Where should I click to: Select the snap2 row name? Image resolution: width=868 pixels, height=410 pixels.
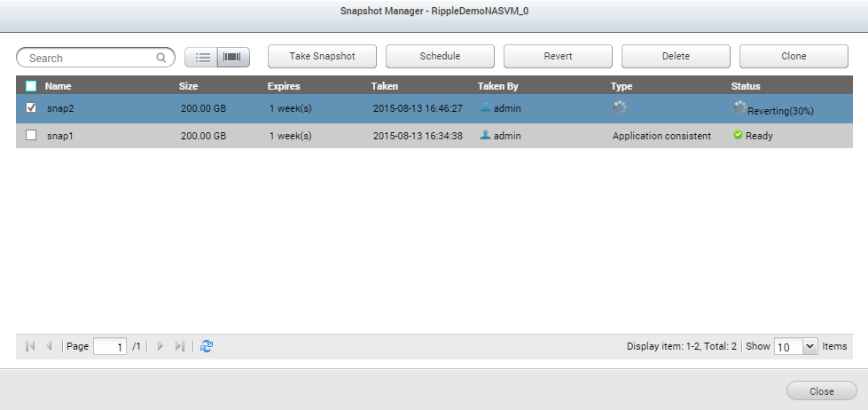pos(60,108)
